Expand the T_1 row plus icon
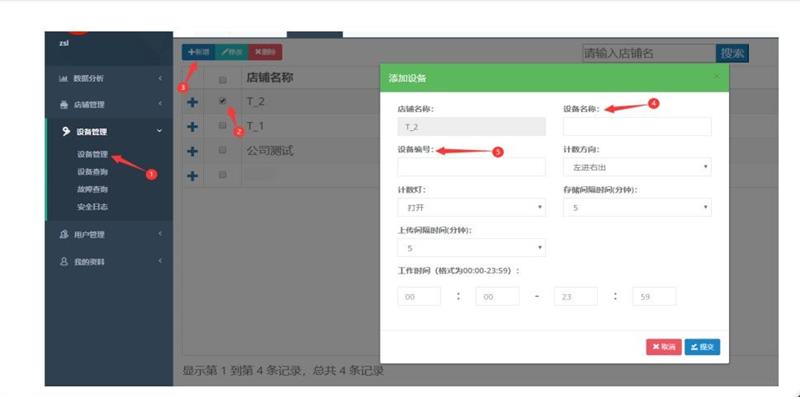This screenshot has height=397, width=800. point(192,126)
